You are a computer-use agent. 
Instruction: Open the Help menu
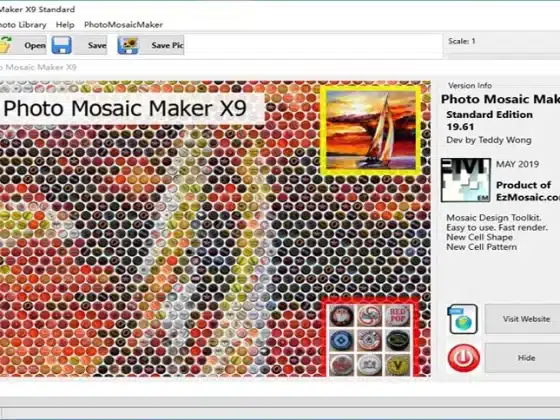65,25
